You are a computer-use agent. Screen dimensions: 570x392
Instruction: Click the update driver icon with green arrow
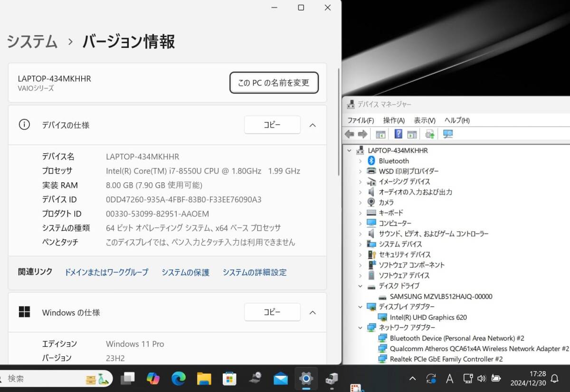click(430, 134)
